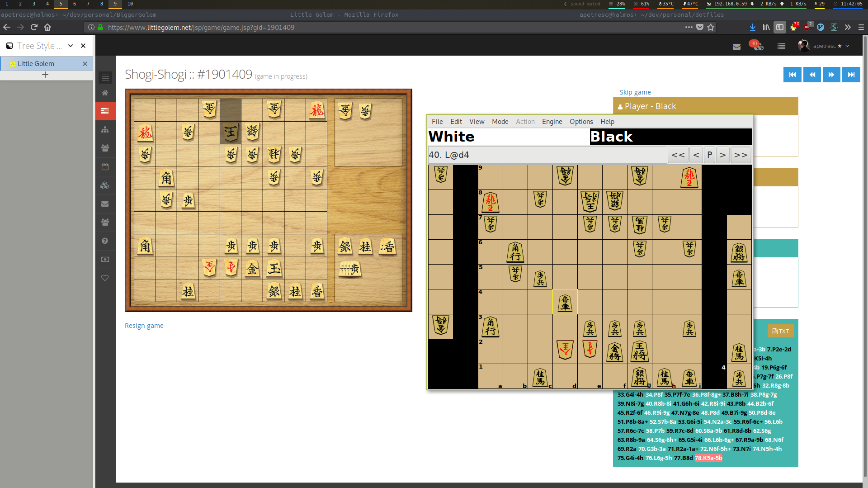Select move 40.R8b-8i in the move list
This screenshot has height=488, width=868.
658,404
